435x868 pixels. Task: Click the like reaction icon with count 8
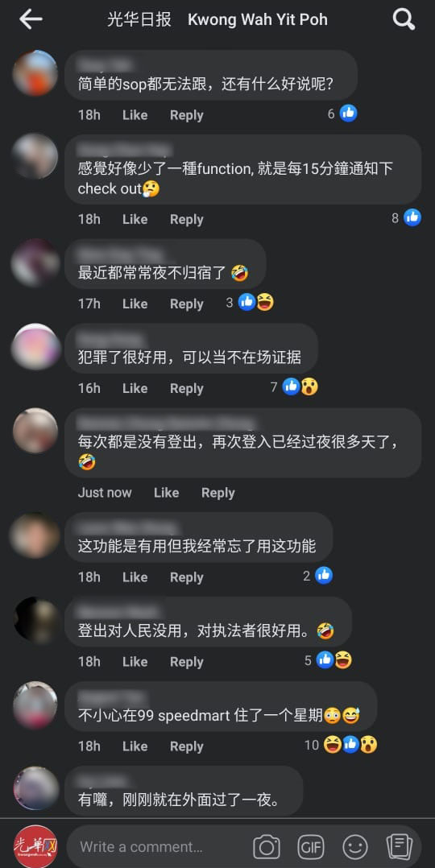412,217
